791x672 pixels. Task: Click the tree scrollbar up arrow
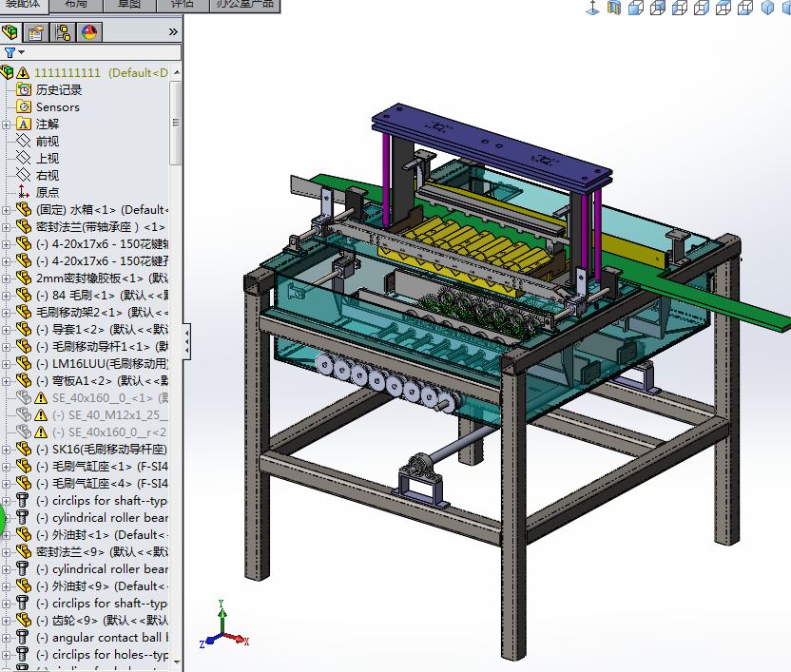pos(176,72)
